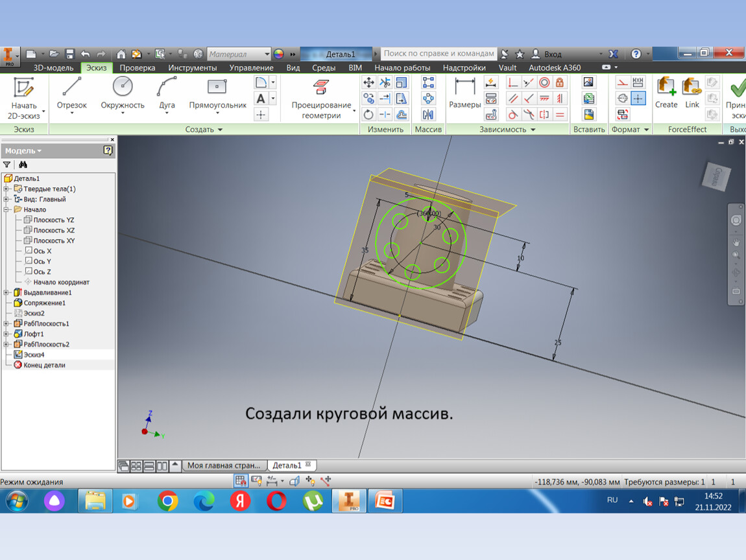The image size is (746, 560).
Task: Open model browser help question icon
Action: [108, 150]
